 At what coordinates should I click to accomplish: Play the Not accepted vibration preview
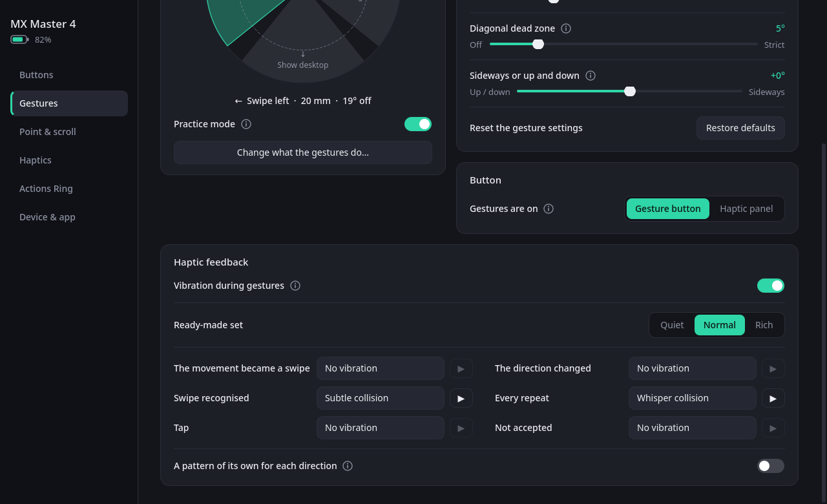pos(773,428)
